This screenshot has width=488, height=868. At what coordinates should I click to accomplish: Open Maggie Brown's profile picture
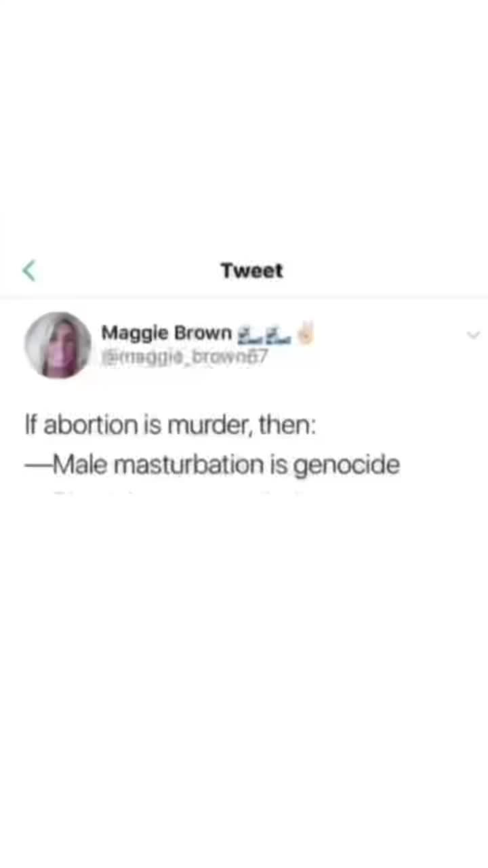[58, 344]
